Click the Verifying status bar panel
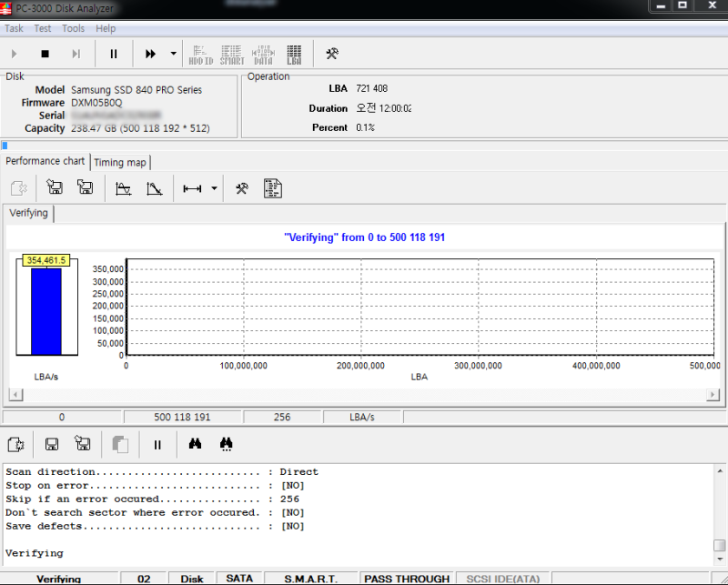Image resolution: width=728 pixels, height=585 pixels. coord(59,579)
